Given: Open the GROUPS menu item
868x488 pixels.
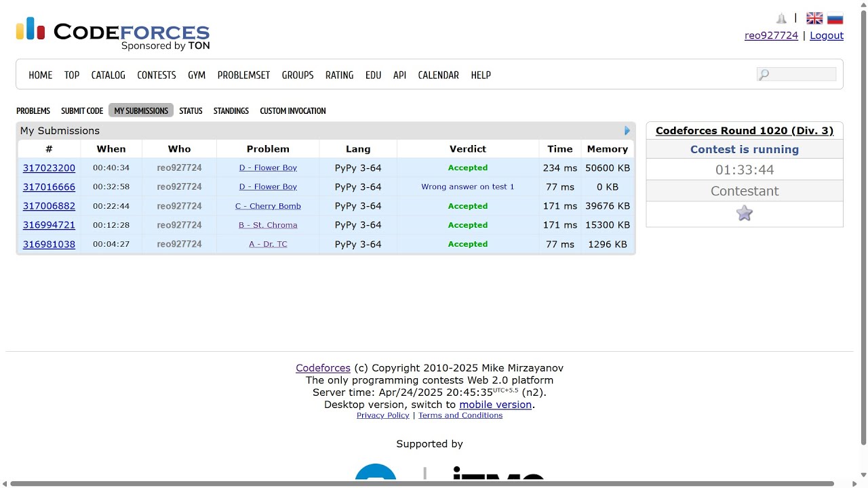Looking at the screenshot, I should (298, 75).
